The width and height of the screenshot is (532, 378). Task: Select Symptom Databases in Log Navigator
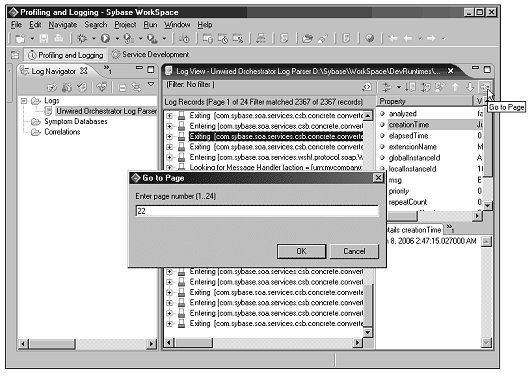click(76, 121)
